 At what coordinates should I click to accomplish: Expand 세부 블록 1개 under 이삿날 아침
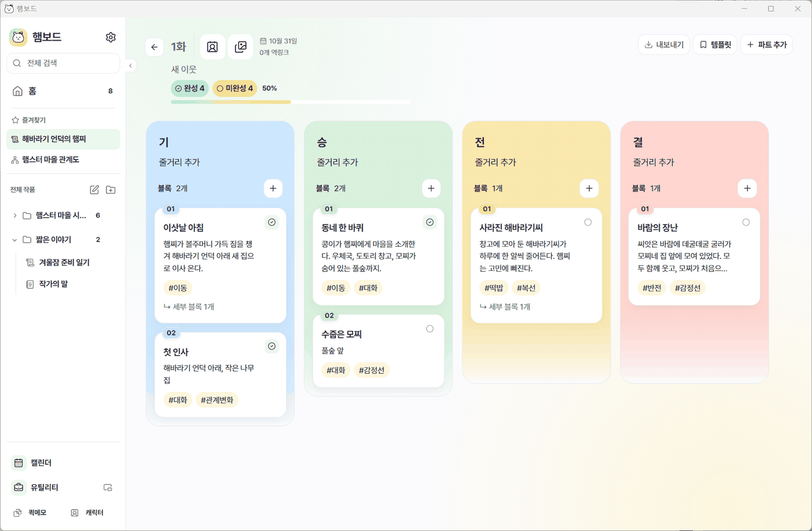coord(189,306)
